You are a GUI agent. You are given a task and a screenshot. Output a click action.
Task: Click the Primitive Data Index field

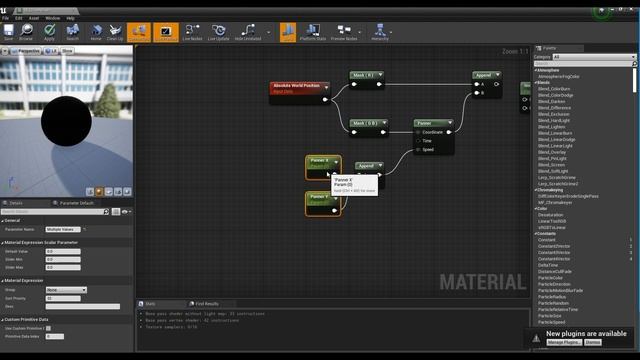click(x=55, y=336)
